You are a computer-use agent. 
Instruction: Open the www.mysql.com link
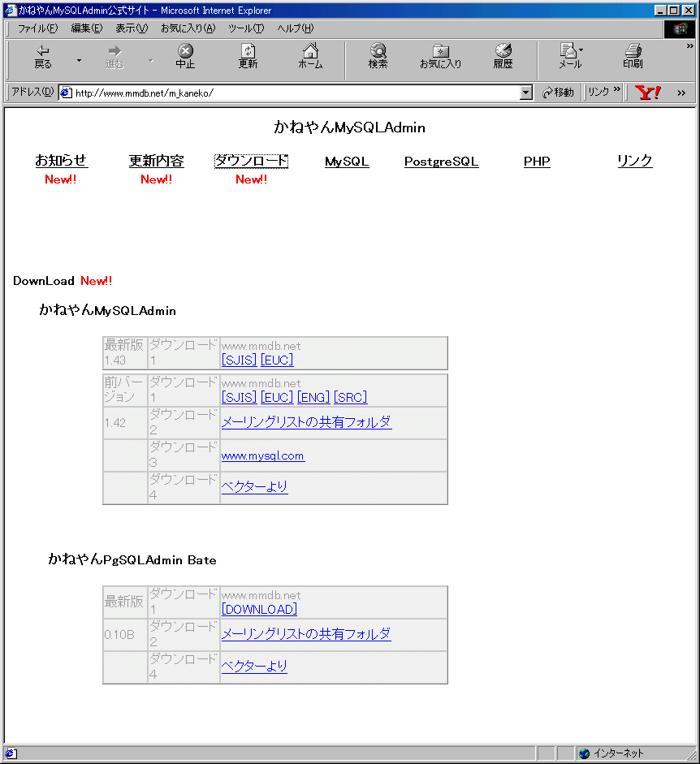[263, 456]
